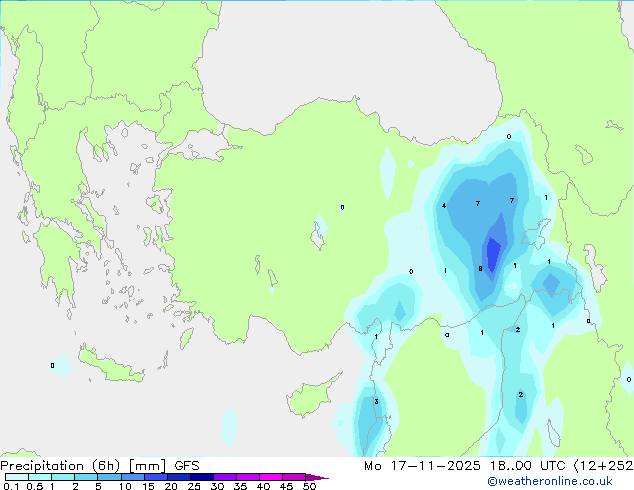Click the Mo 17-11-2025 date text

point(422,466)
